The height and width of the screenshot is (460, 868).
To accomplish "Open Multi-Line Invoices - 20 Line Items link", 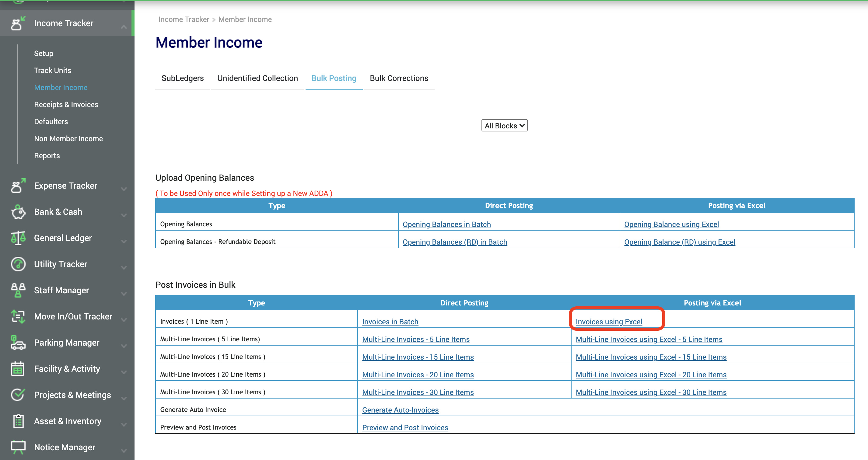I will (418, 375).
